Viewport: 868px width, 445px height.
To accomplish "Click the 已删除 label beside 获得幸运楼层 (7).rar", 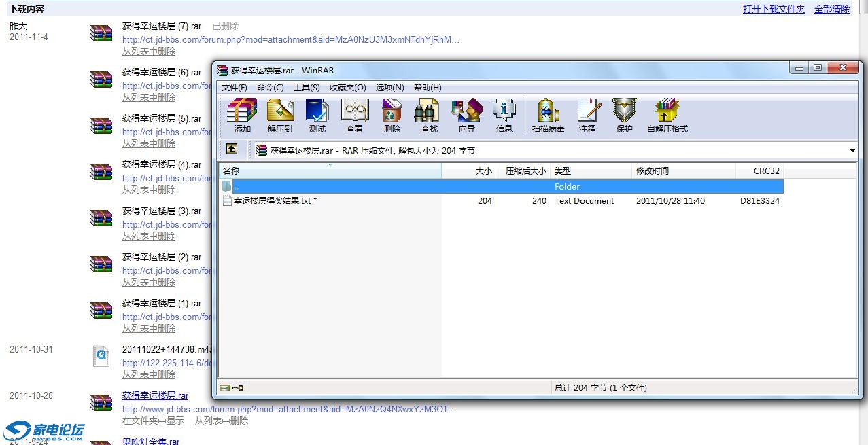I will click(226, 26).
